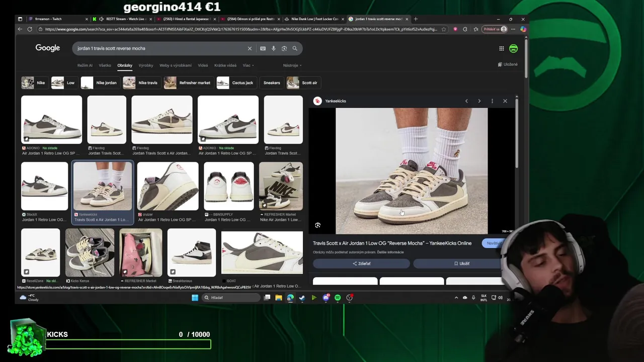Filter images by the Nike travis chip

tap(142, 82)
